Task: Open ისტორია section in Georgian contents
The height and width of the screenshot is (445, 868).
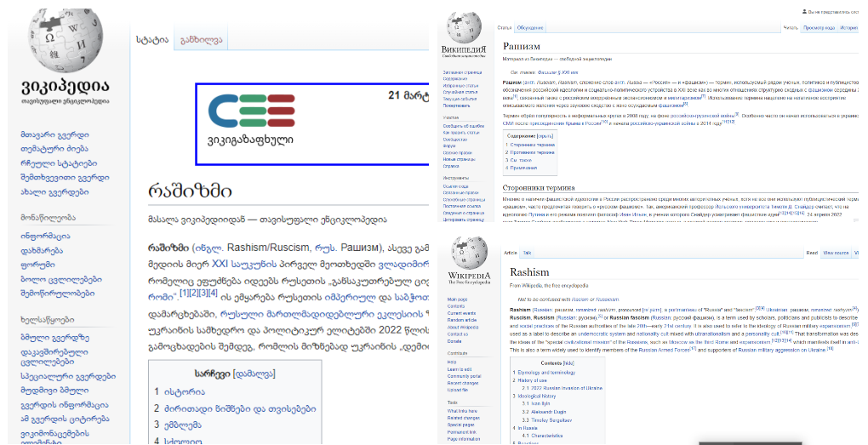Action: pyautogui.click(x=184, y=391)
